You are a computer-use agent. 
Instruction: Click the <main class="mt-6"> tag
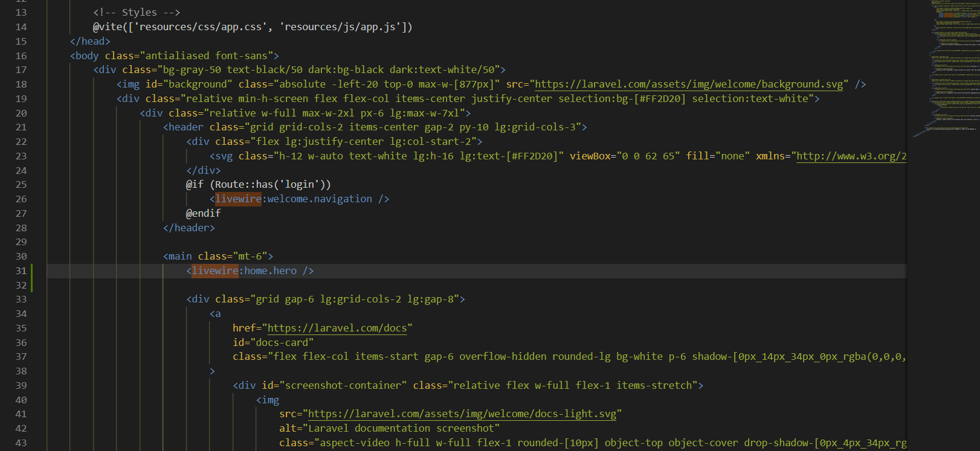click(x=218, y=257)
